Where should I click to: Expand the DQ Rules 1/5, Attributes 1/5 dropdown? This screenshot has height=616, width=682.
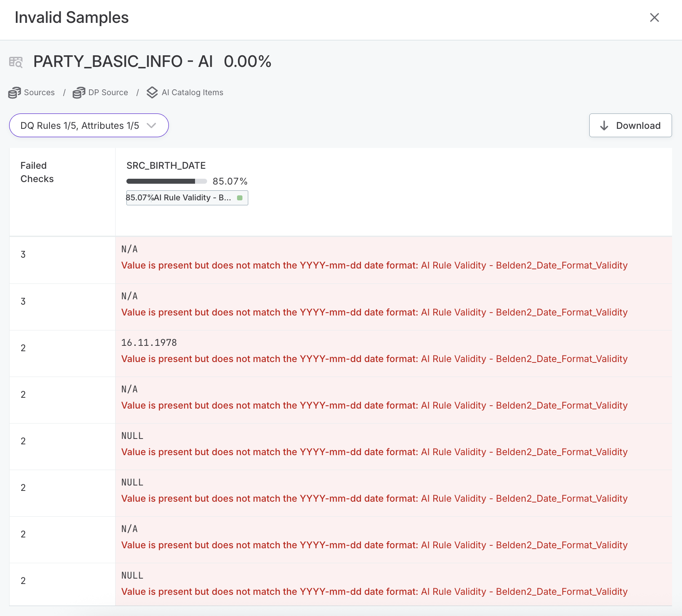[89, 126]
